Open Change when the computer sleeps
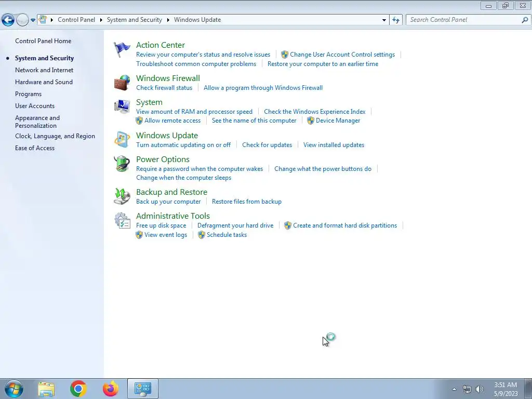This screenshot has height=399, width=532. coord(183,178)
